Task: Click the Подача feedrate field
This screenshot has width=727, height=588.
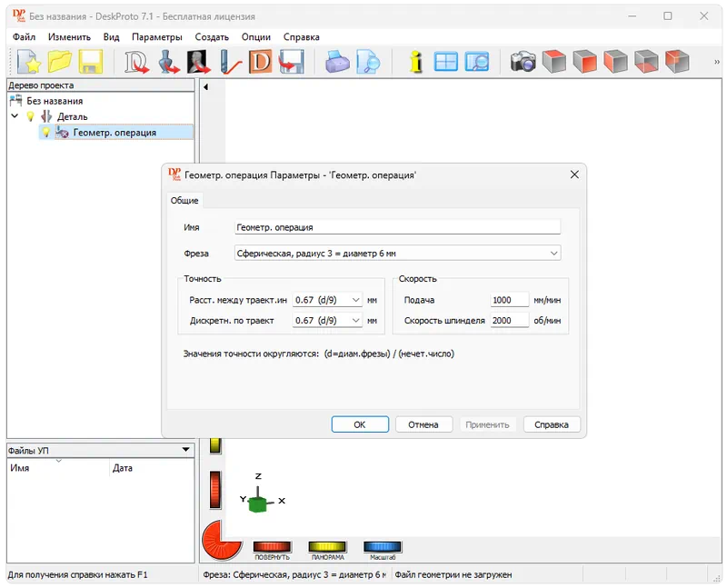Action: pos(509,300)
